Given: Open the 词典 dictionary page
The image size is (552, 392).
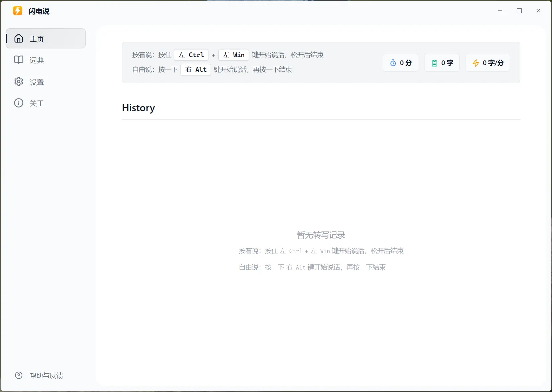Looking at the screenshot, I should pyautogui.click(x=37, y=60).
